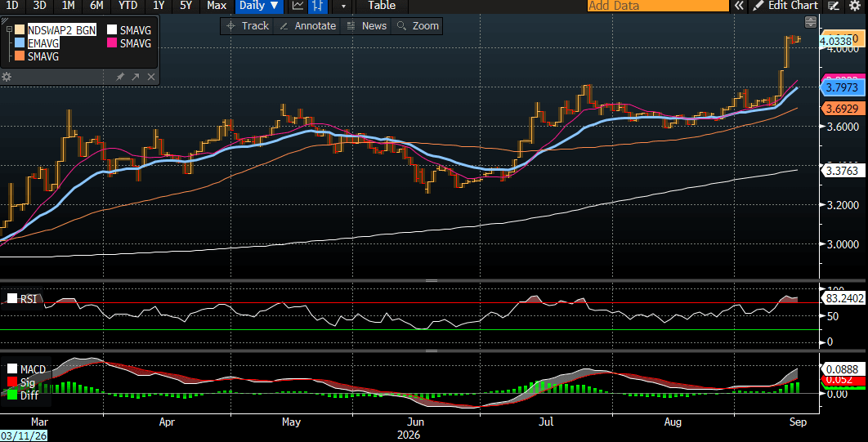
Task: Click the 03/11/26 date label
Action: click(x=23, y=435)
